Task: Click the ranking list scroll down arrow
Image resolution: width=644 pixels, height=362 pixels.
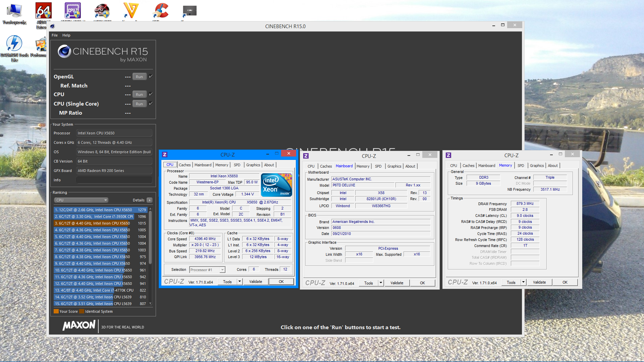Action: click(x=150, y=304)
